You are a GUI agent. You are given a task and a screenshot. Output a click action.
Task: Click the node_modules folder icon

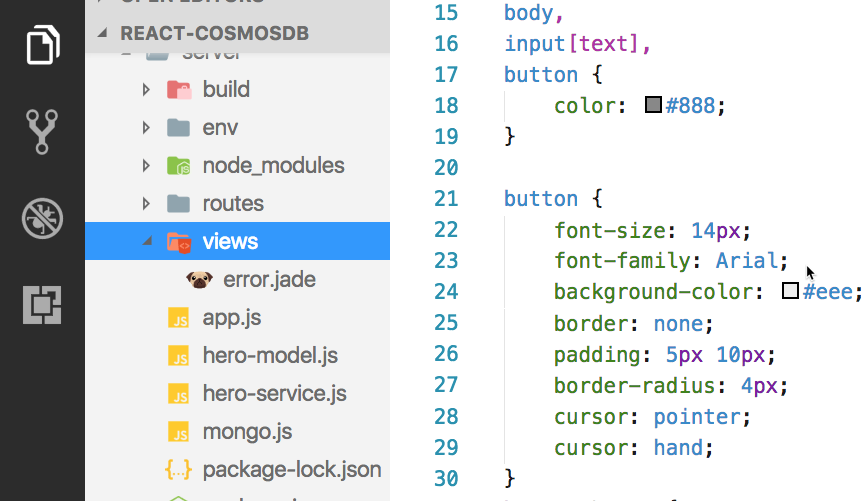click(179, 166)
